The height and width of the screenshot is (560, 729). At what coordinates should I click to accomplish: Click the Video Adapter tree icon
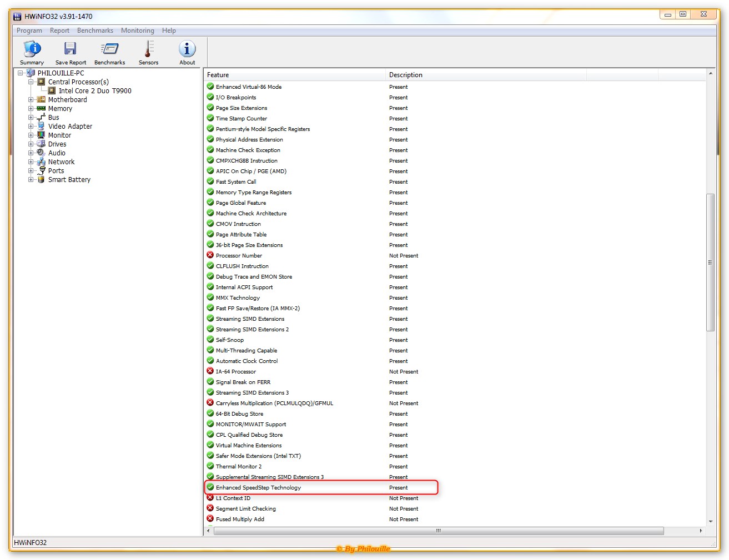[x=41, y=127]
